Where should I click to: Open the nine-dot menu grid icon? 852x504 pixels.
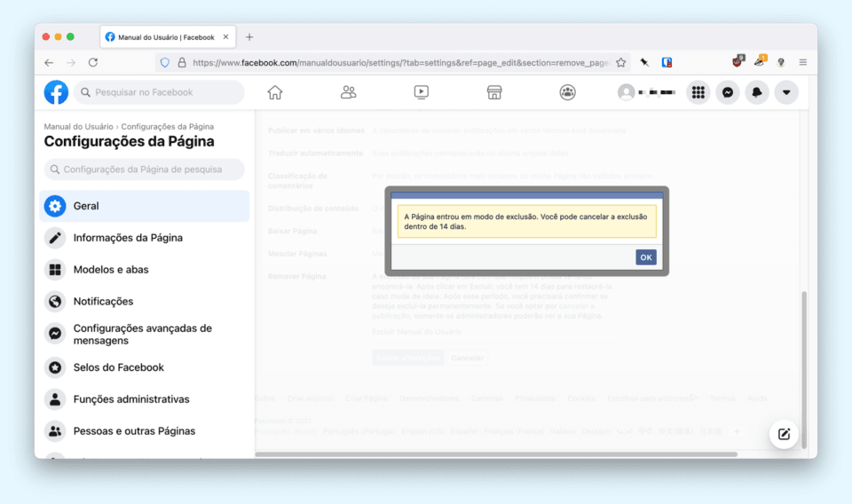698,92
